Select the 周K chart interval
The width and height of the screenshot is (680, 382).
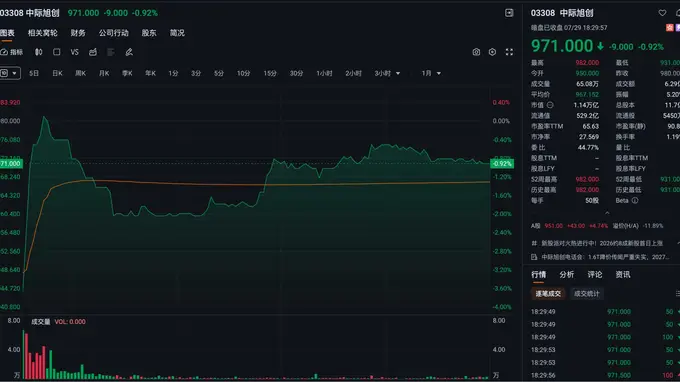pyautogui.click(x=80, y=73)
